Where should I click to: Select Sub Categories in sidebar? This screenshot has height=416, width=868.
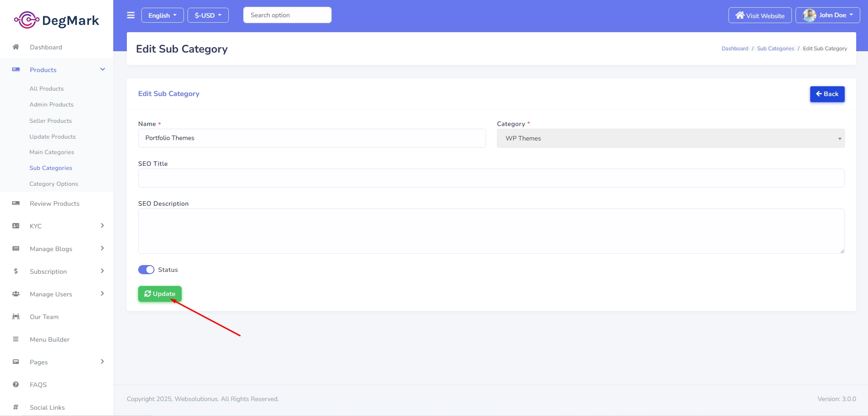click(x=51, y=168)
